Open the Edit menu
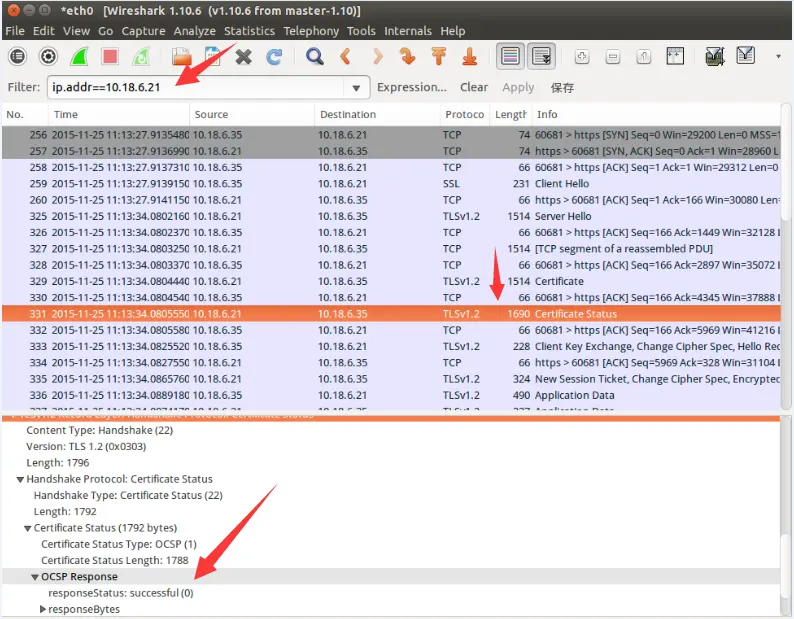Screen dimensions: 794x619 (x=44, y=31)
